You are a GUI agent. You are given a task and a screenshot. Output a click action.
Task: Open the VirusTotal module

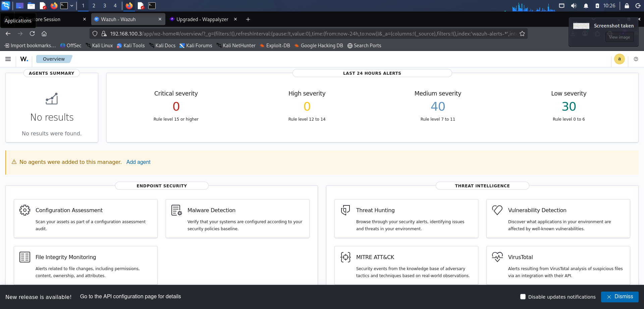(x=558, y=265)
